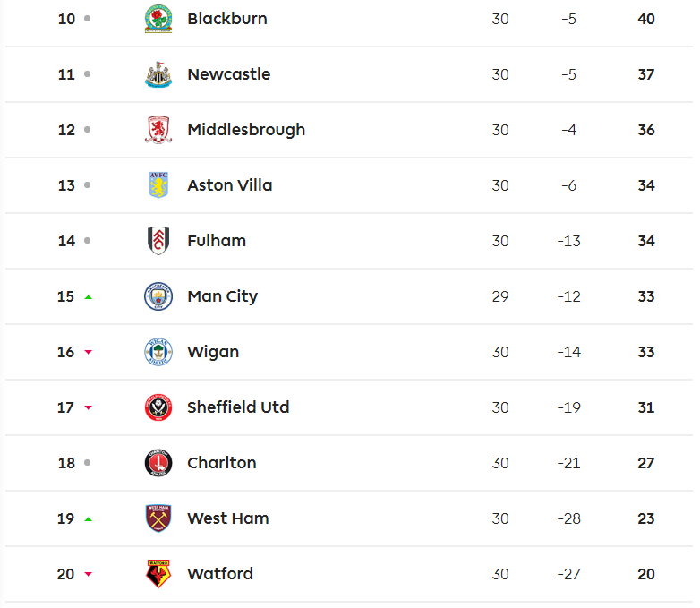Screen dimensions: 700x608
Task: Click the Newcastle club badge
Action: tap(158, 74)
